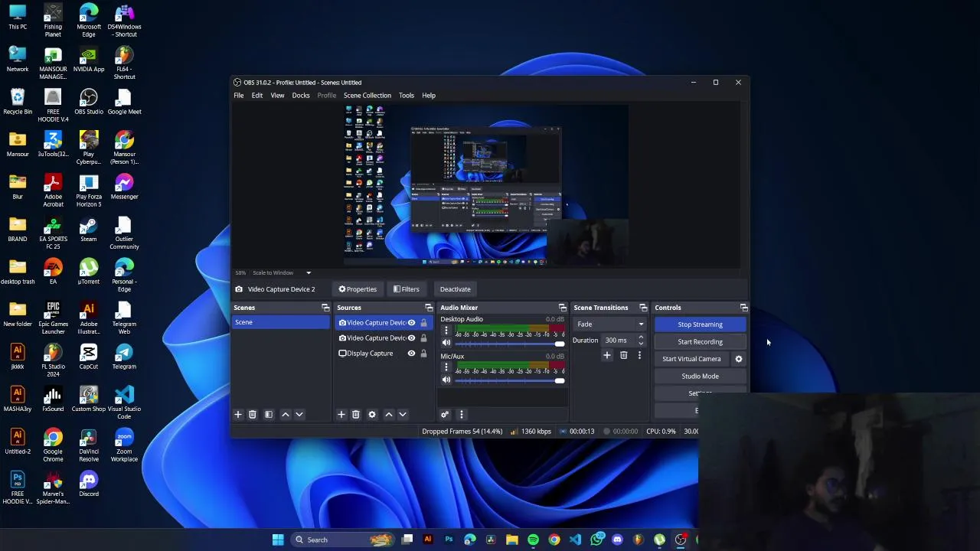
Task: Open the File menu
Action: 239,96
